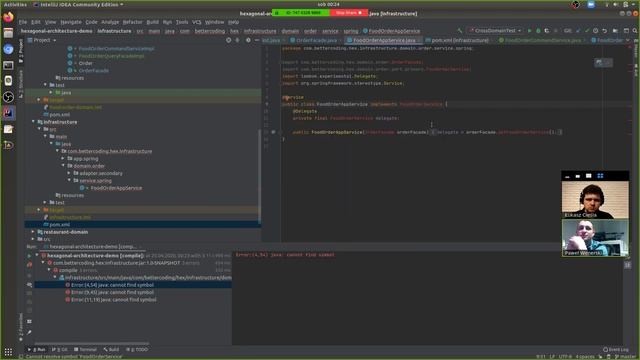Hide the Project panel with minus icon
The image size is (640, 360).
click(257, 40)
